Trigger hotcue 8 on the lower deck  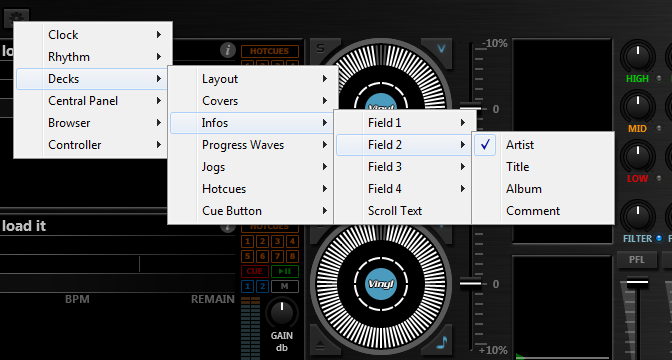292,256
